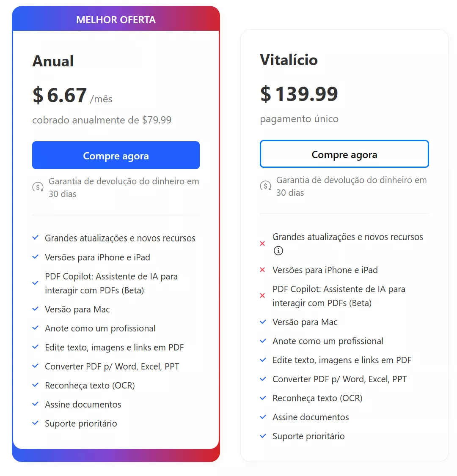
Task: Click the checkmark beside 'Anote como um profissional' under Anual
Action: [36, 328]
